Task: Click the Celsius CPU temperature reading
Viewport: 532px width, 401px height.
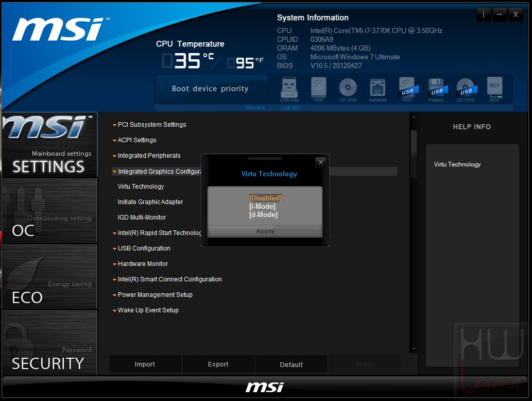Action: click(188, 61)
